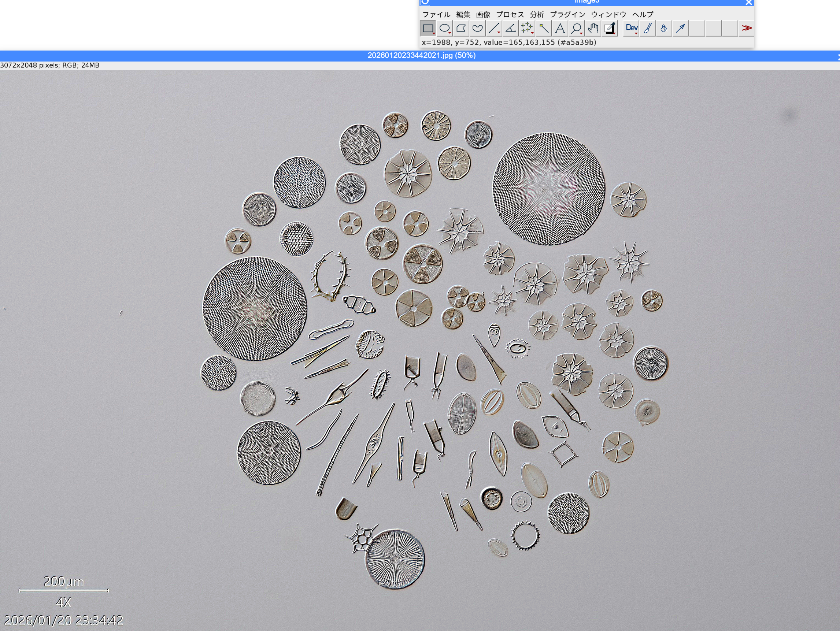Select the Paintbrush tool
840x631 pixels.
pos(648,28)
